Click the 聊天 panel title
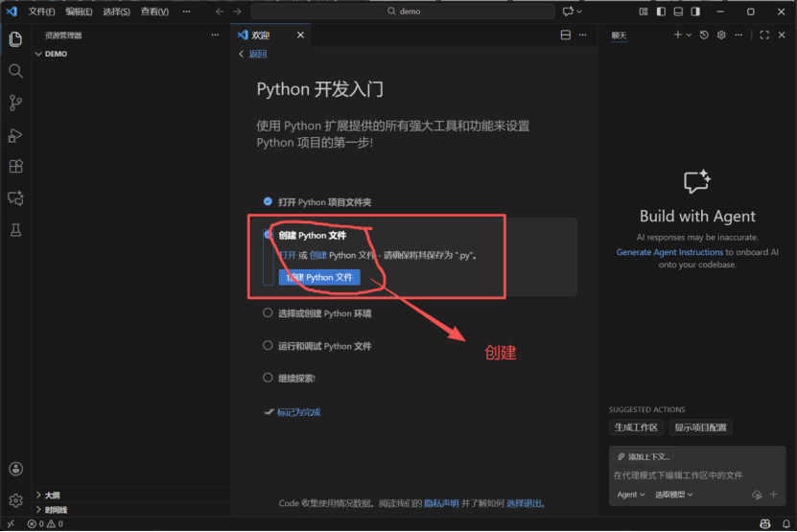The image size is (797, 532). click(620, 35)
